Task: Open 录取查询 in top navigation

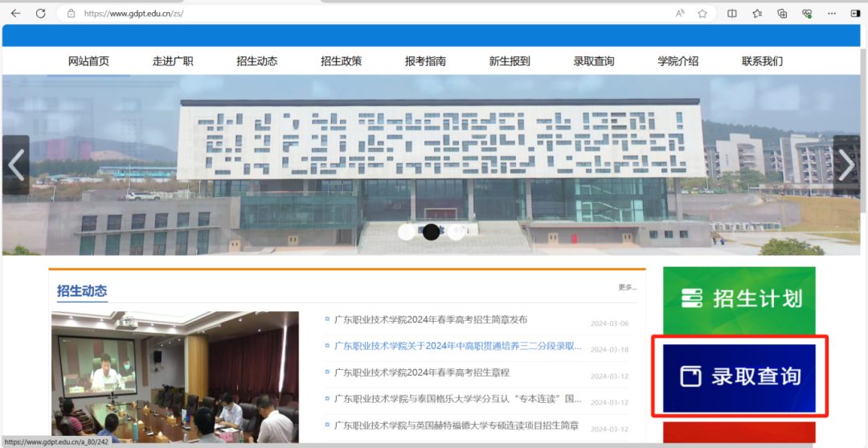Action: click(x=593, y=61)
